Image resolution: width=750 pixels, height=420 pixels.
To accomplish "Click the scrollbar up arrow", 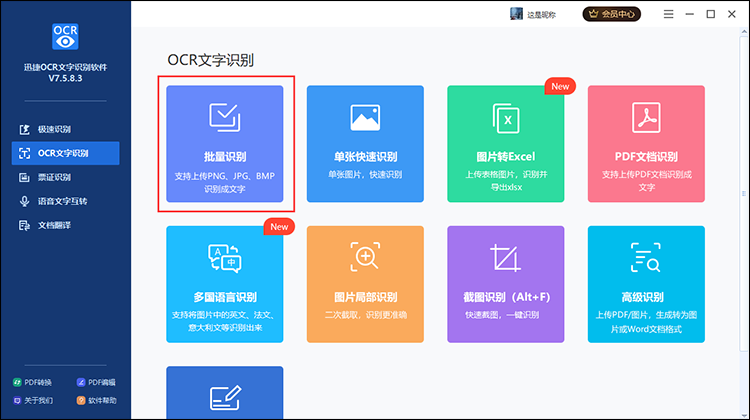I will point(744,32).
